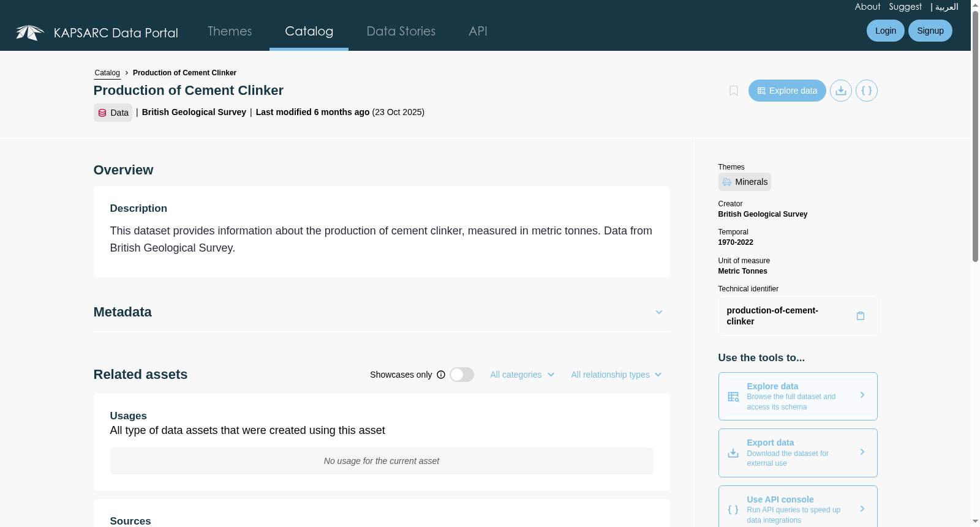This screenshot has height=527, width=980.
Task: Open the Themes navigation tab
Action: point(230,31)
